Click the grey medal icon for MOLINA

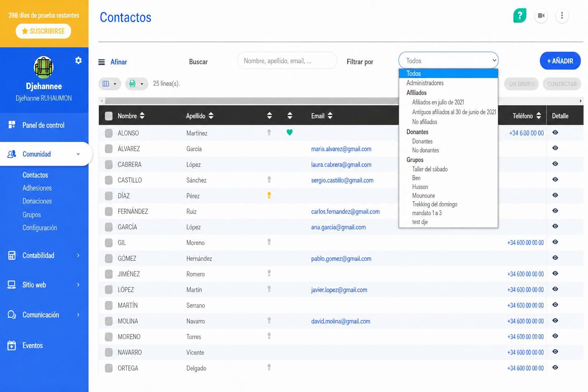pyautogui.click(x=269, y=320)
